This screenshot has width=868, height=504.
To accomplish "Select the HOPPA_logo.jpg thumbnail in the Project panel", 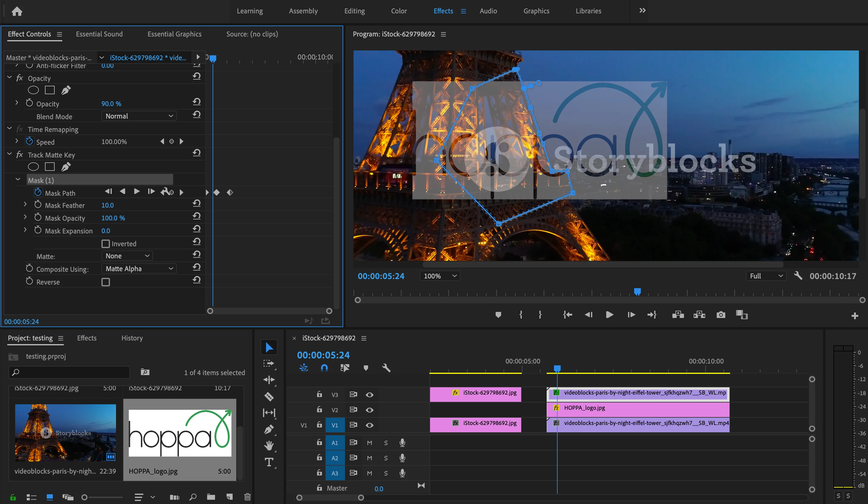I will point(179,433).
